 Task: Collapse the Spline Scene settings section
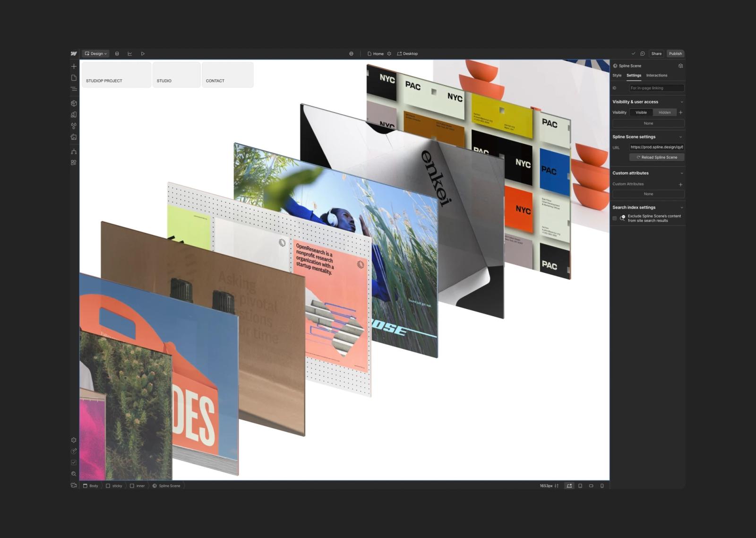point(681,137)
